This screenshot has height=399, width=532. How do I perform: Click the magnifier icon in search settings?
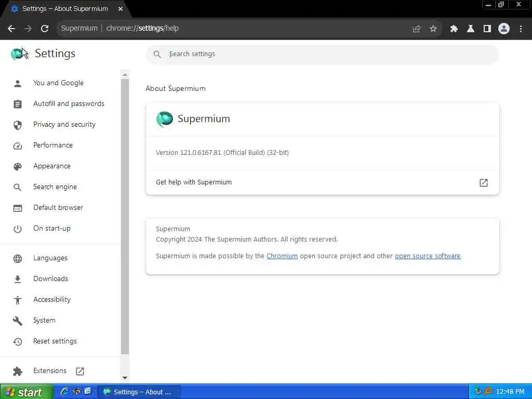pyautogui.click(x=157, y=54)
